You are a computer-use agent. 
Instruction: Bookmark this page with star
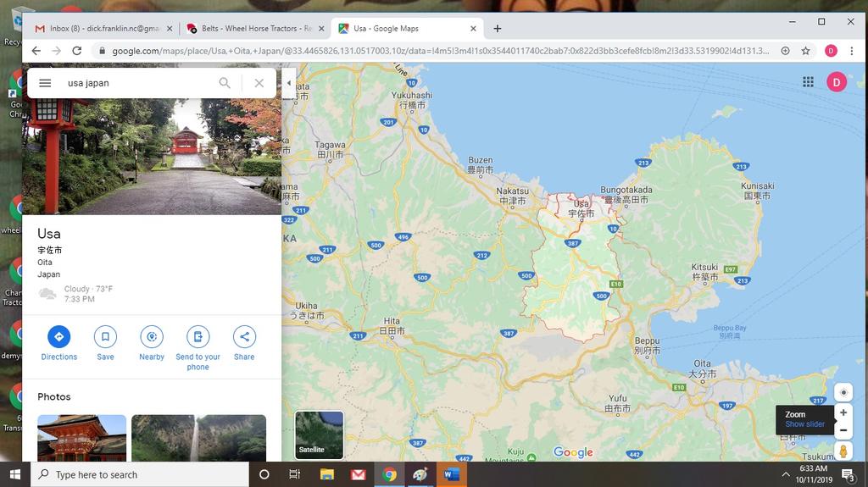tap(805, 51)
